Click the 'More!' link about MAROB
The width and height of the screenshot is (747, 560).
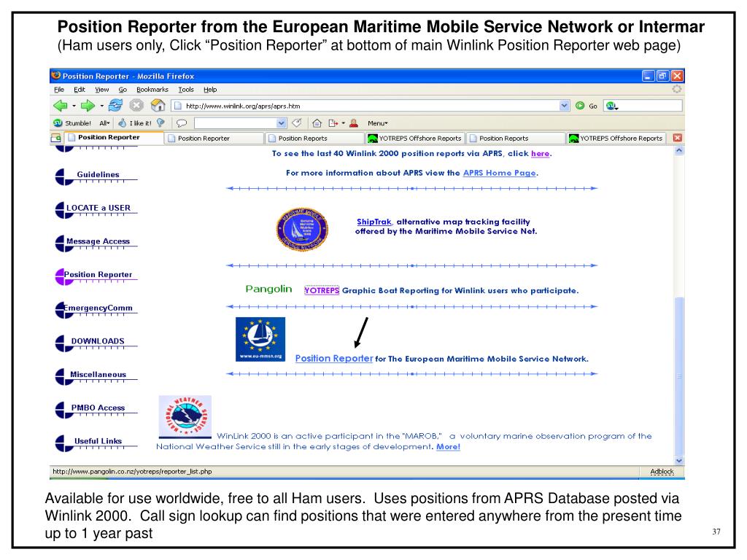pos(449,447)
